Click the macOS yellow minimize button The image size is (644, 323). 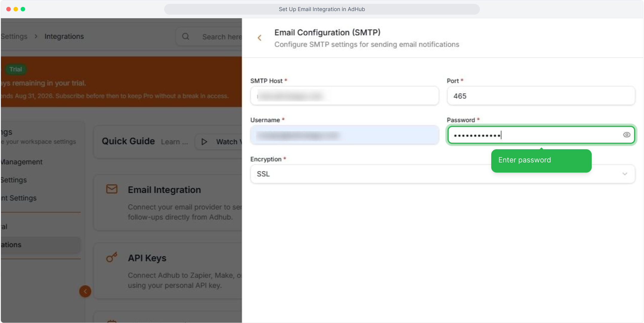16,9
